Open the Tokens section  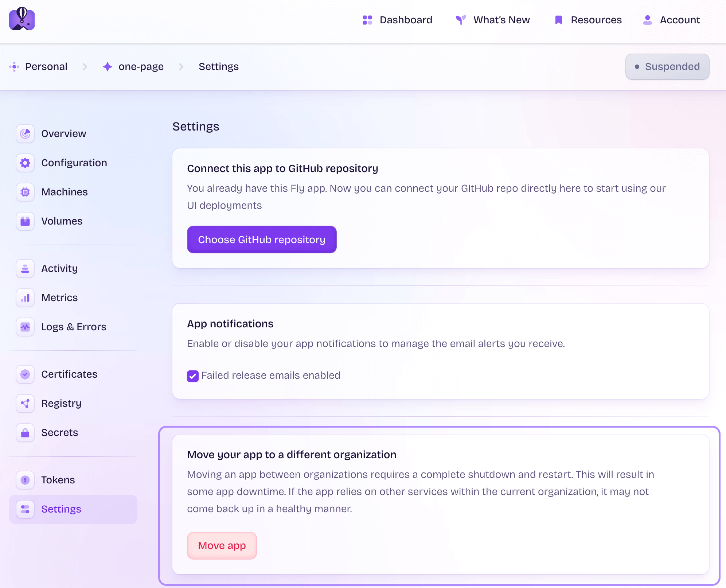pyautogui.click(x=58, y=480)
